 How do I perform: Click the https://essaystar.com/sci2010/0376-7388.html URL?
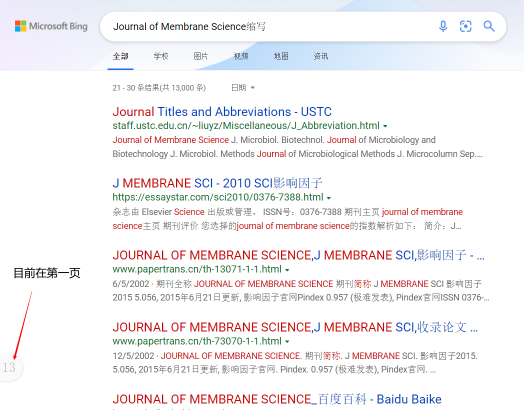[218, 197]
